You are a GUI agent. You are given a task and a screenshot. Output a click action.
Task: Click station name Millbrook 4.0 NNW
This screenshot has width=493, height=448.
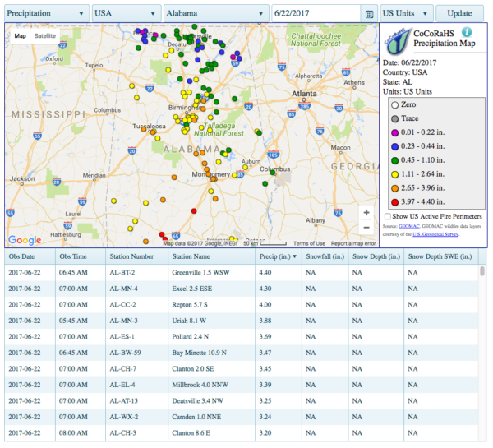pyautogui.click(x=200, y=385)
